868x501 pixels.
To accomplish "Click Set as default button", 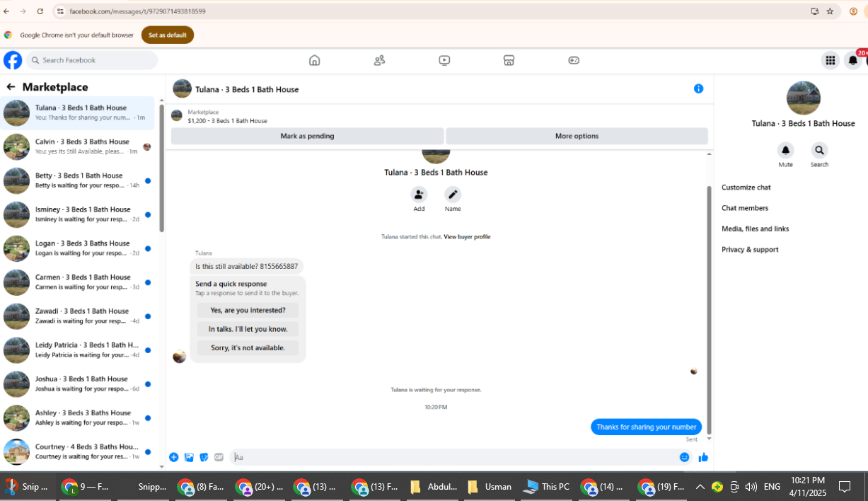I will click(168, 35).
